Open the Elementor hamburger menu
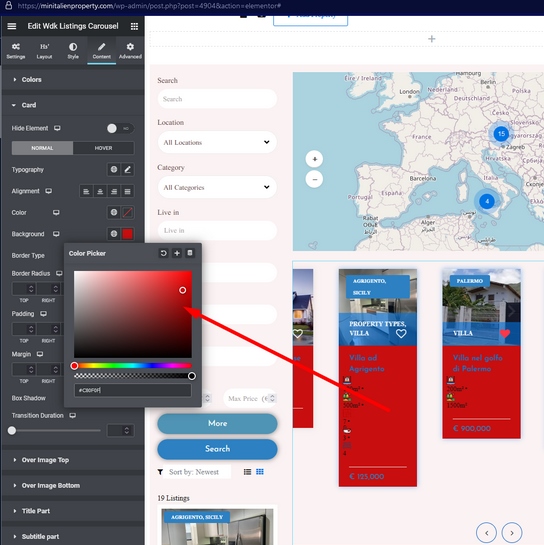544x545 pixels. (x=11, y=26)
